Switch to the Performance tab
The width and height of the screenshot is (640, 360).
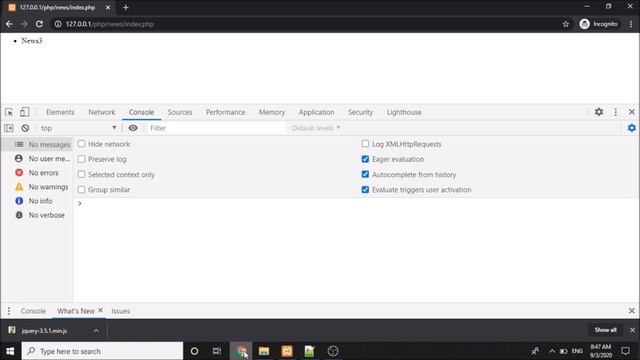pyautogui.click(x=225, y=112)
